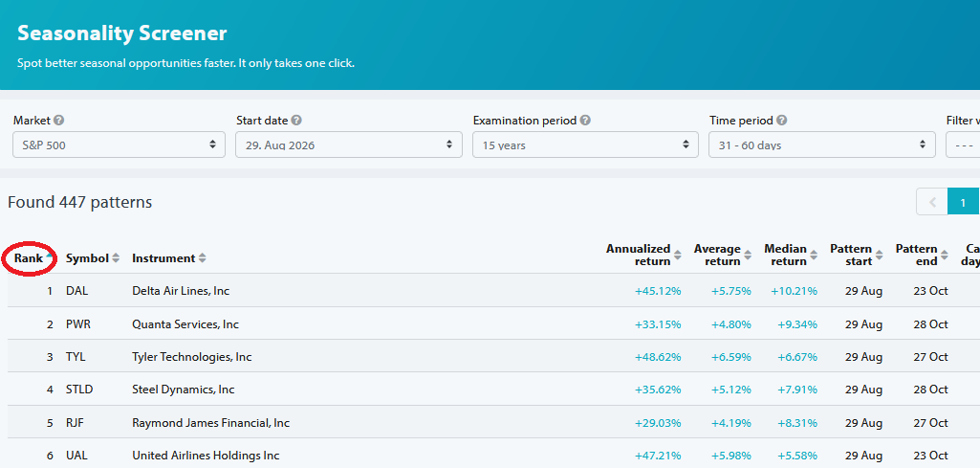
Task: Sort by Instrument column arrows
Action: click(202, 258)
